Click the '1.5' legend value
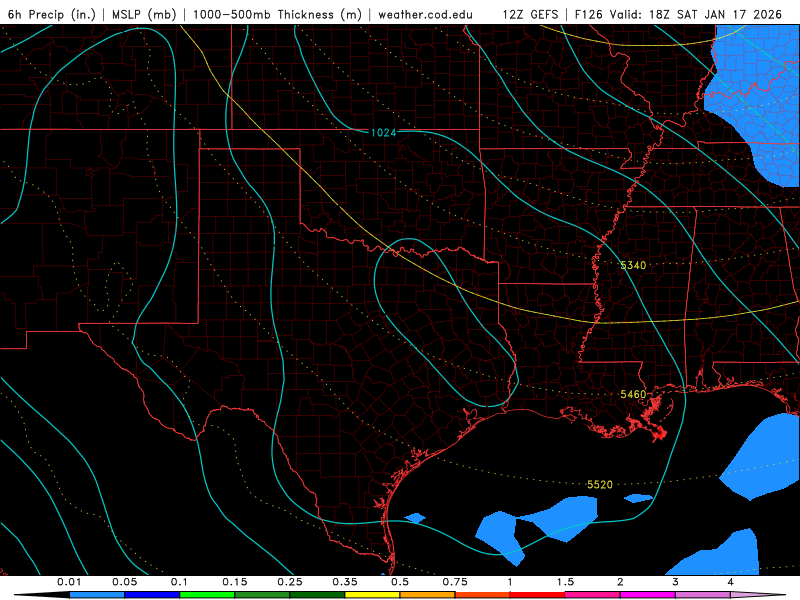 (565, 582)
